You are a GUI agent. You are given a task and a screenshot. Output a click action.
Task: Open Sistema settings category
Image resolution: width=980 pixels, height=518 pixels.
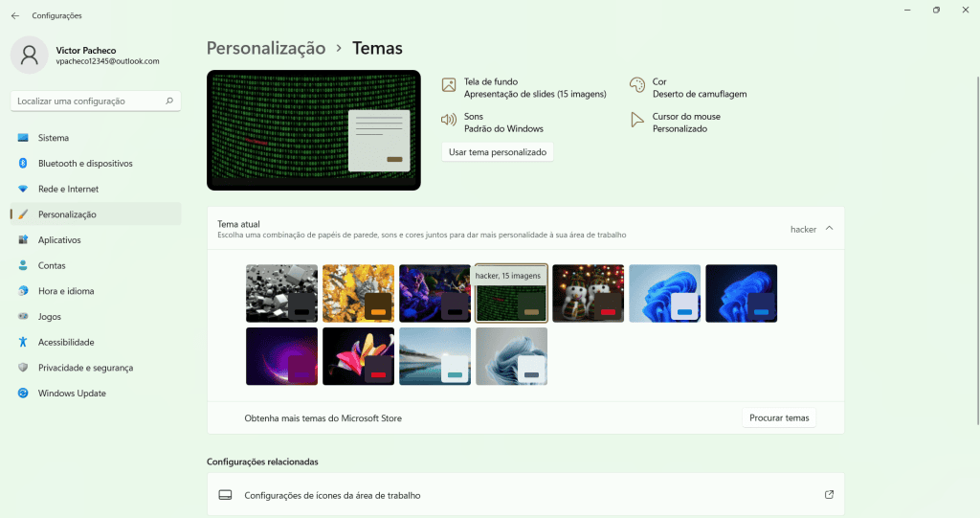point(96,138)
